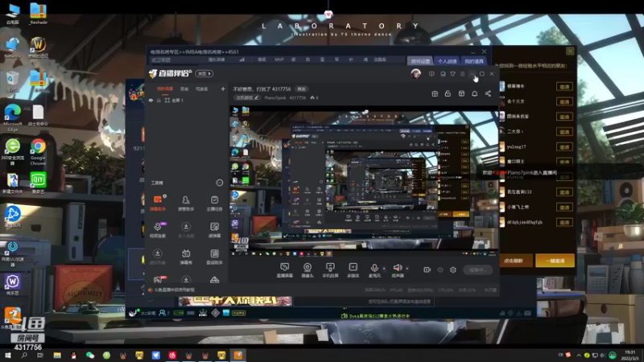The width and height of the screenshot is (644, 362).
Task: Select the Google Chrome desktop icon
Action: pos(38,152)
